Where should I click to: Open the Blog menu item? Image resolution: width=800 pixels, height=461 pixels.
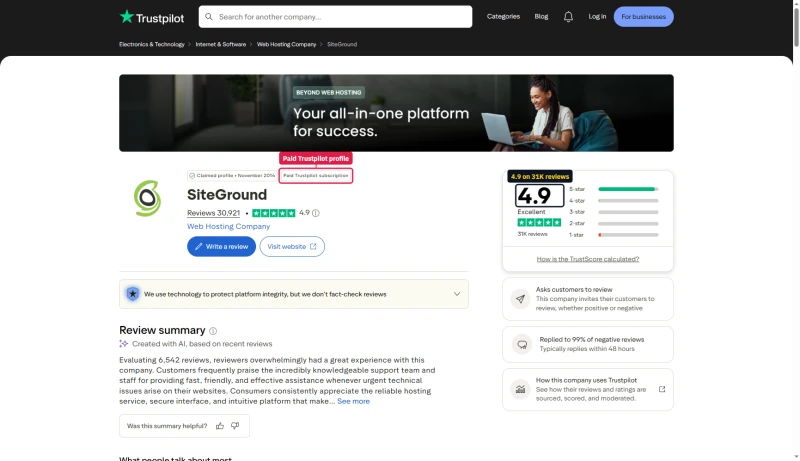pyautogui.click(x=541, y=17)
